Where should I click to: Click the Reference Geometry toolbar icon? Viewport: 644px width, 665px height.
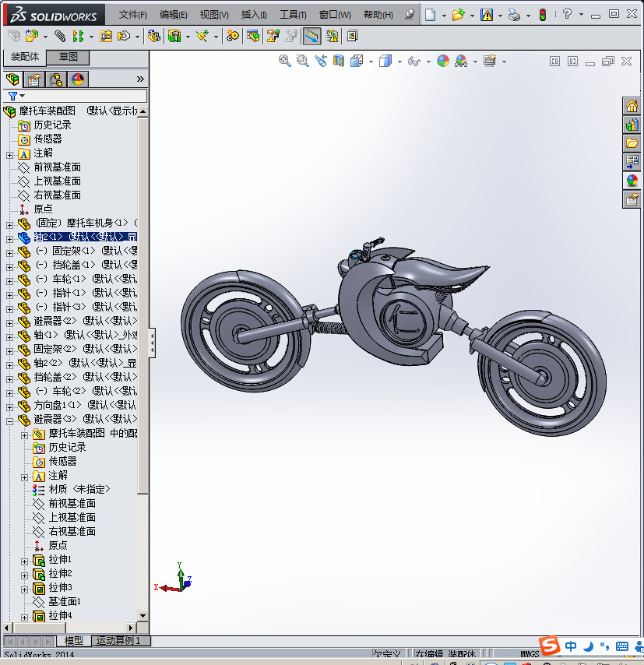point(202,36)
